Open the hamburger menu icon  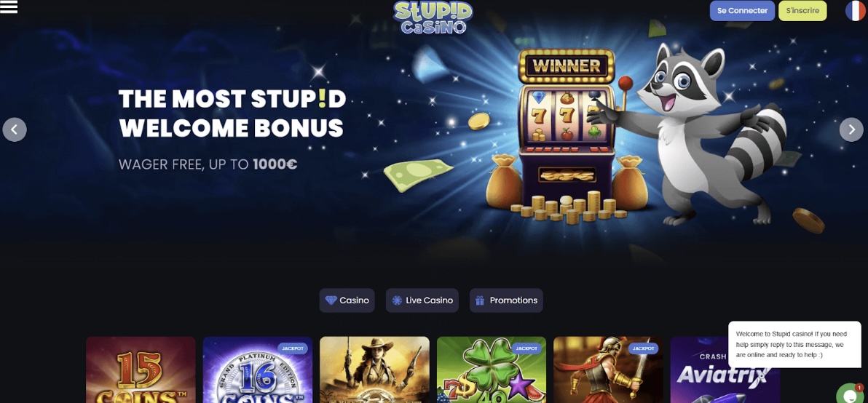pyautogui.click(x=9, y=7)
